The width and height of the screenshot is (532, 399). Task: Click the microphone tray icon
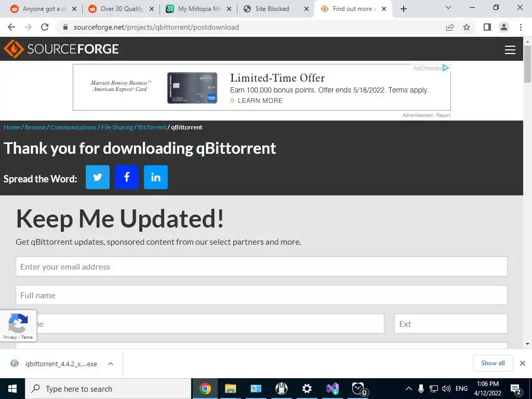coord(421,389)
